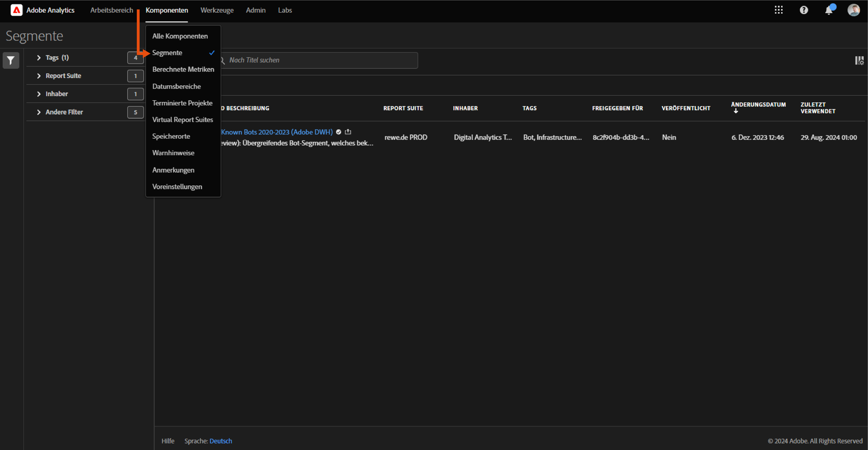868x450 pixels.
Task: Open the Known Bots 2020-2023 segment link
Action: (x=277, y=132)
